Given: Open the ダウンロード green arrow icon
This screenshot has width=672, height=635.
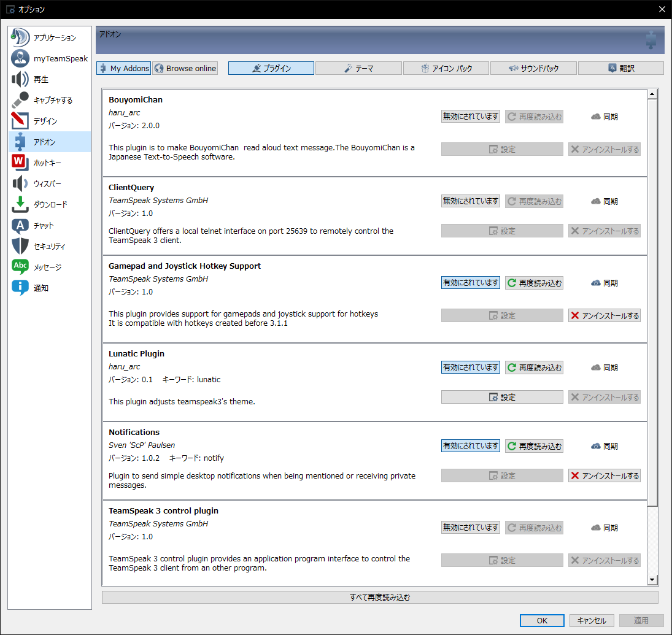Looking at the screenshot, I should (x=20, y=204).
